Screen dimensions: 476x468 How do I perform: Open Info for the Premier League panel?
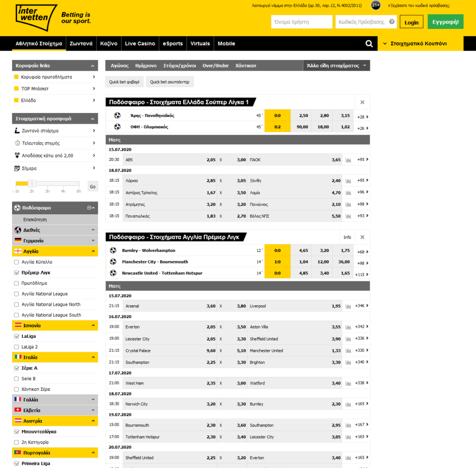point(347,237)
